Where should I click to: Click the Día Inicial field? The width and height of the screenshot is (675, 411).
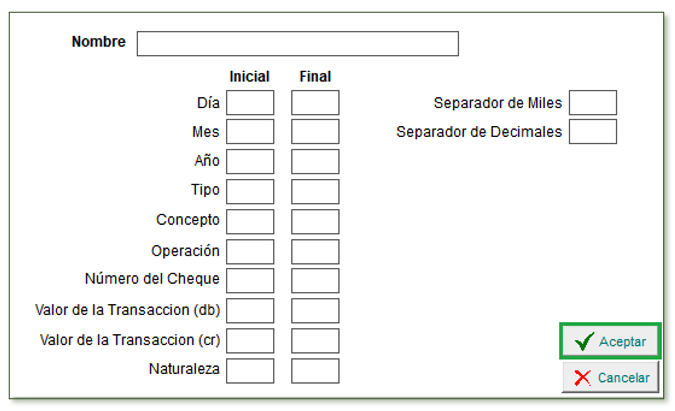250,103
